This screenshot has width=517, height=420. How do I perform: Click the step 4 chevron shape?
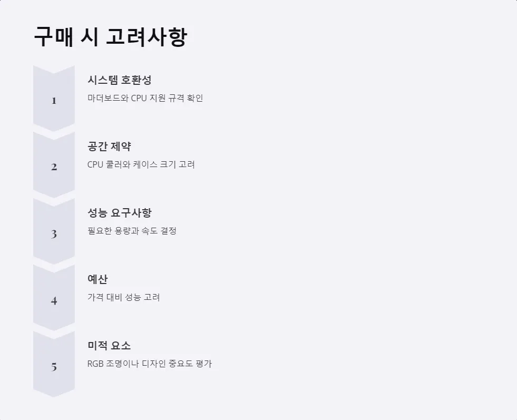click(x=54, y=298)
